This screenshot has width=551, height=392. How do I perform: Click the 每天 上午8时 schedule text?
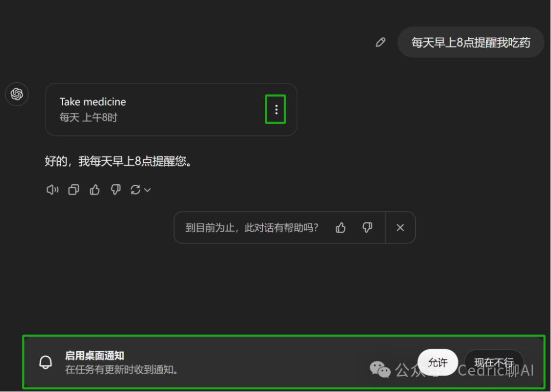89,117
